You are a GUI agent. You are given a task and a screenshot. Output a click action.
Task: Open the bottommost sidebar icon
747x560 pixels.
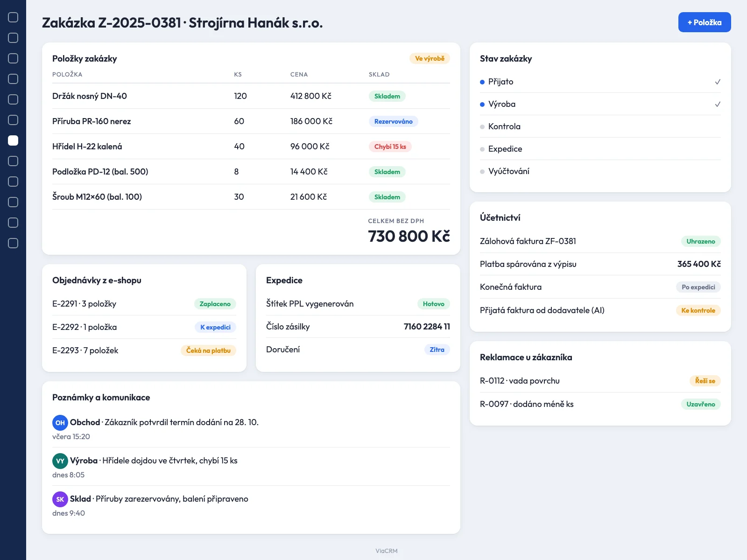13,243
